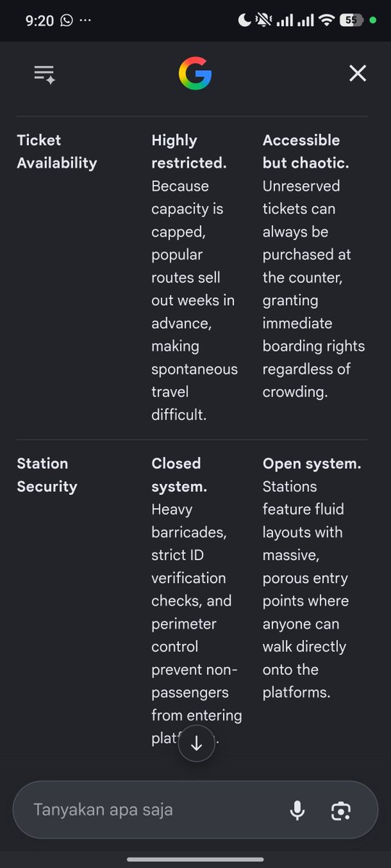Screen dimensions: 391x868
Task: Start voice search with microphone icon
Action: tap(297, 810)
